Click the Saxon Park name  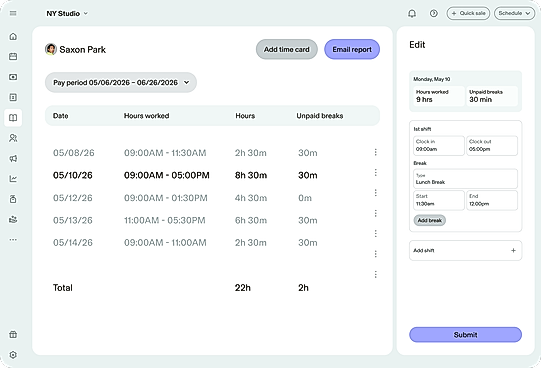tap(82, 50)
